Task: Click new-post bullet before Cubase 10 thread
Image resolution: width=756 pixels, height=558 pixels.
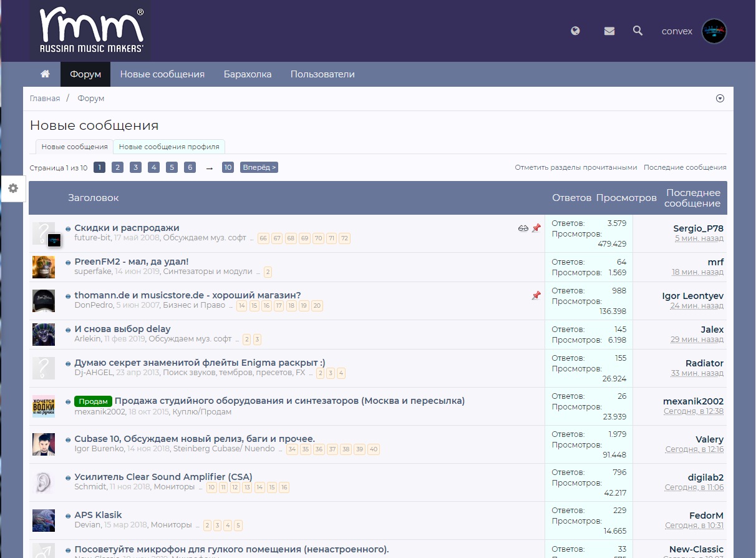Action: coord(68,440)
